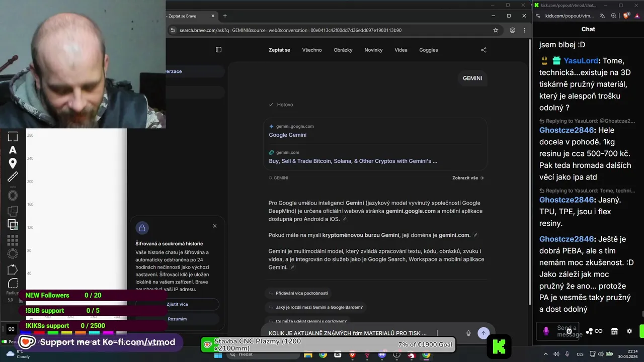The image size is (644, 362).
Task: Open the Kick chat shop icon
Action: coord(614,331)
